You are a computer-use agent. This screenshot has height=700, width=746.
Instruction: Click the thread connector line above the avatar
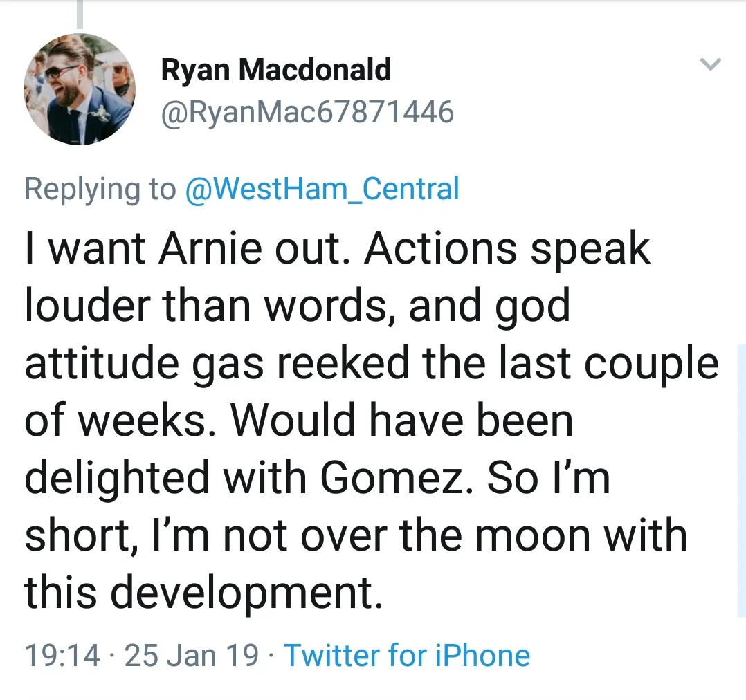pyautogui.click(x=79, y=15)
